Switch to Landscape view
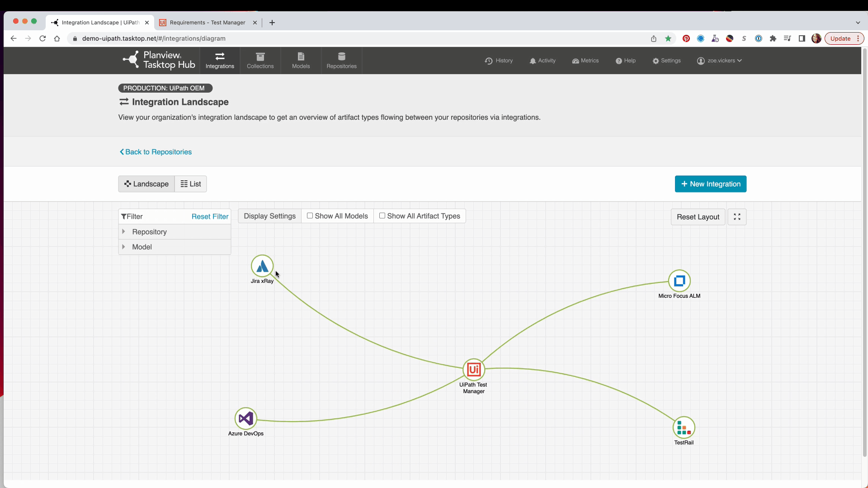 (146, 184)
